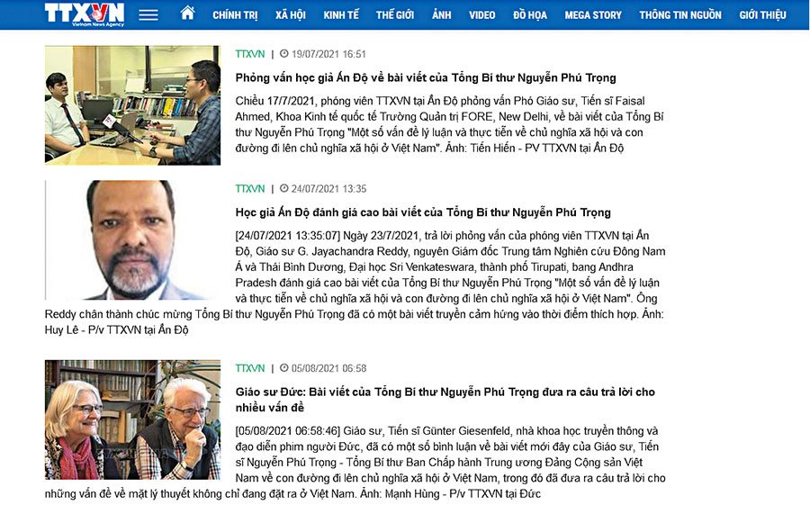
Task: Open the bearded professor portrait thumbnail
Action: click(x=132, y=239)
